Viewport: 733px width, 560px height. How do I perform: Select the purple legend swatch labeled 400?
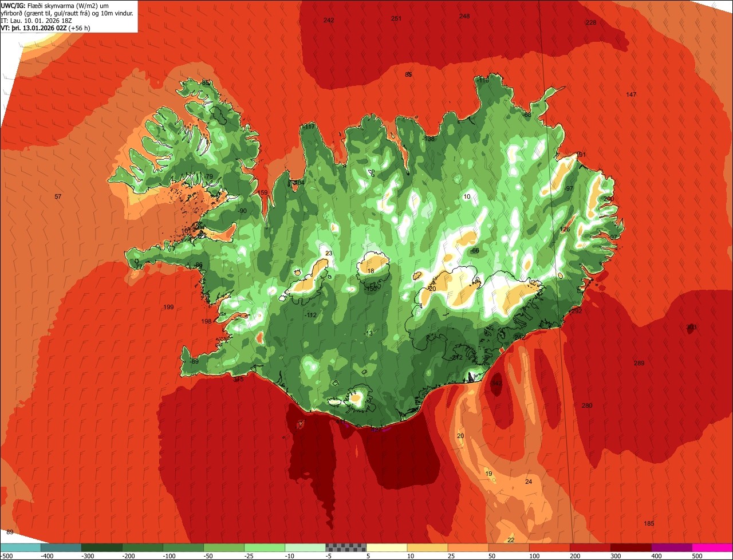(x=672, y=547)
